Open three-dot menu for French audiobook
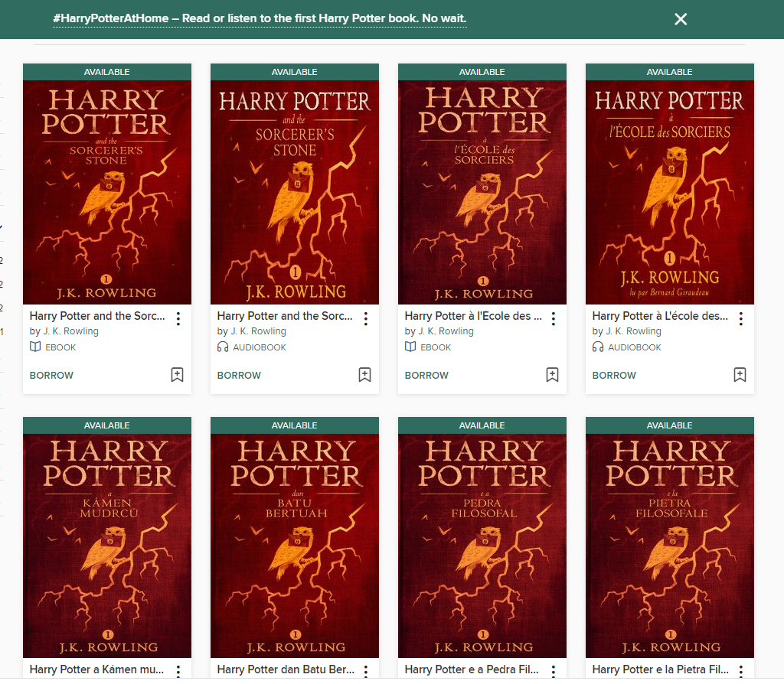The height and width of the screenshot is (684, 784). tap(741, 319)
